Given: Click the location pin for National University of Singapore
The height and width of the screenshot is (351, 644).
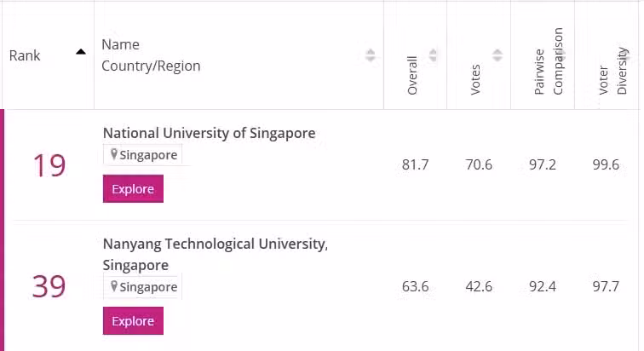Looking at the screenshot, I should click(114, 154).
